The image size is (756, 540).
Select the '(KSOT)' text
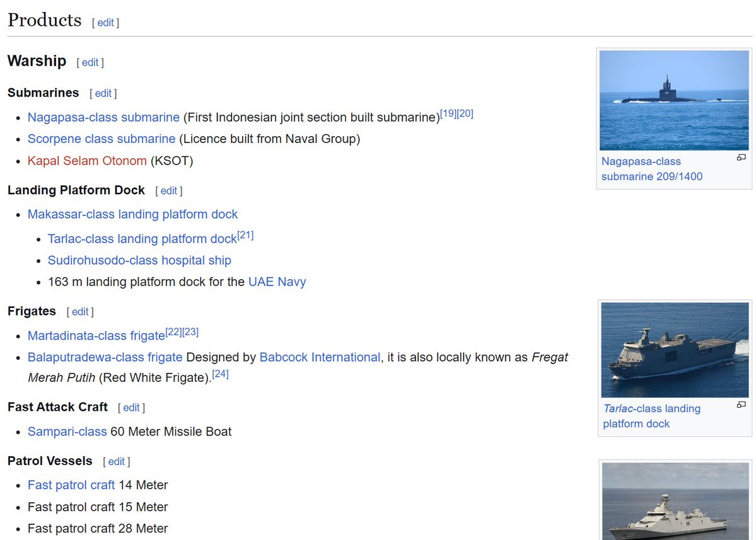point(172,161)
